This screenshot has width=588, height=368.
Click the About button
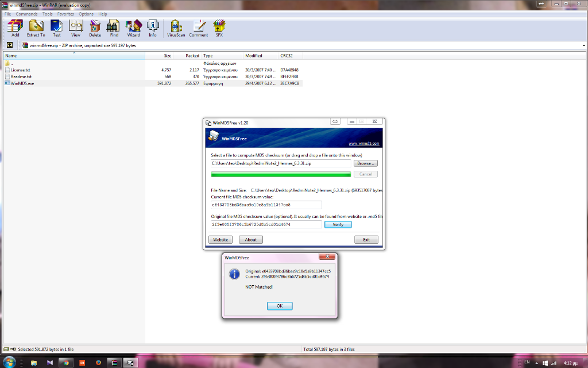point(251,240)
